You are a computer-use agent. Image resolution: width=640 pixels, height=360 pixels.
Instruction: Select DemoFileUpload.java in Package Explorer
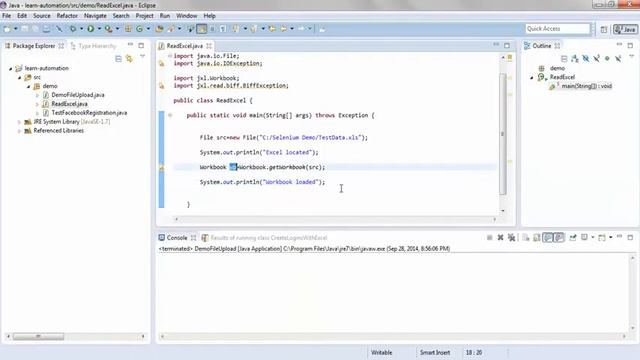point(78,95)
